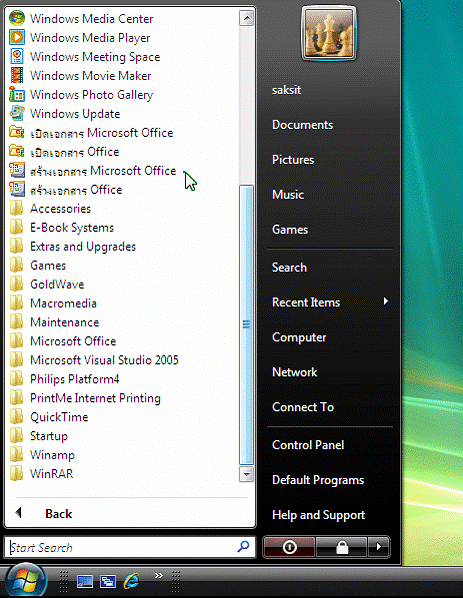Screen dimensions: 463x598
Task: Expand the Recent Items submenu
Action: point(330,302)
